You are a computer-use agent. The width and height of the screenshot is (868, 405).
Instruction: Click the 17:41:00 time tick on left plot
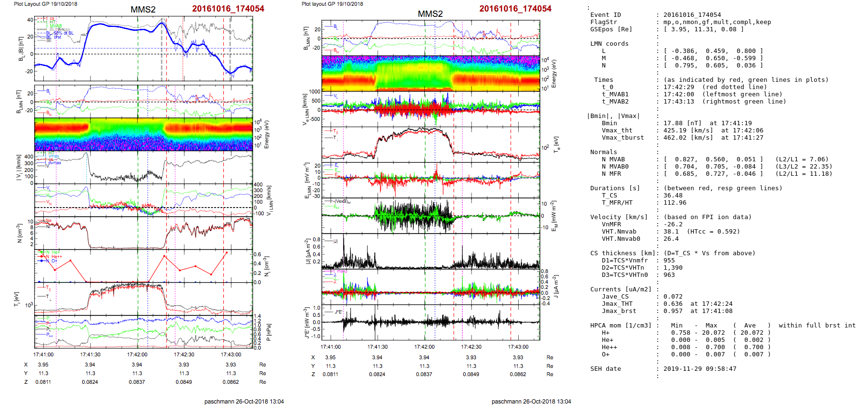click(x=43, y=354)
